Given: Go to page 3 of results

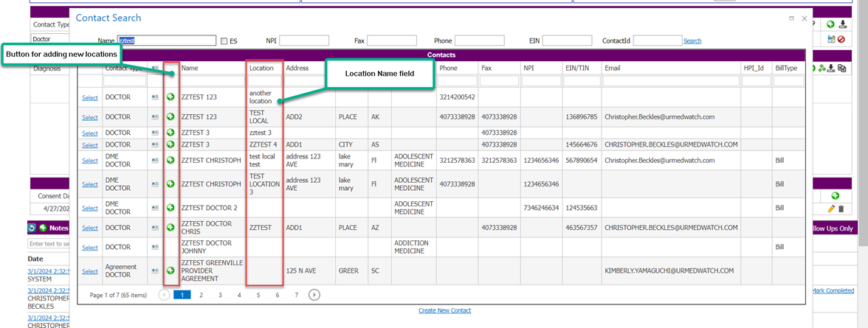Looking at the screenshot, I should [220, 295].
